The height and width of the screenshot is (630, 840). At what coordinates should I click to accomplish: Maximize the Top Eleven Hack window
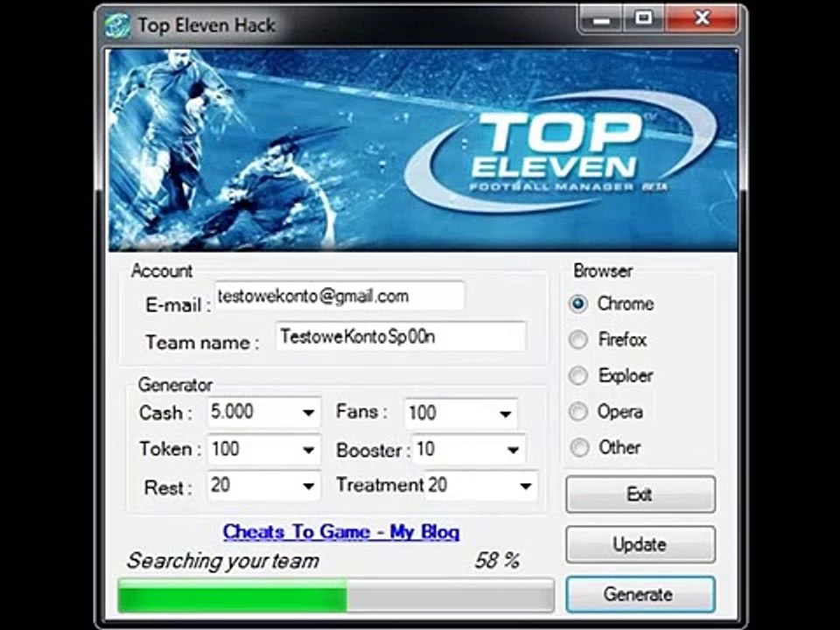643,19
